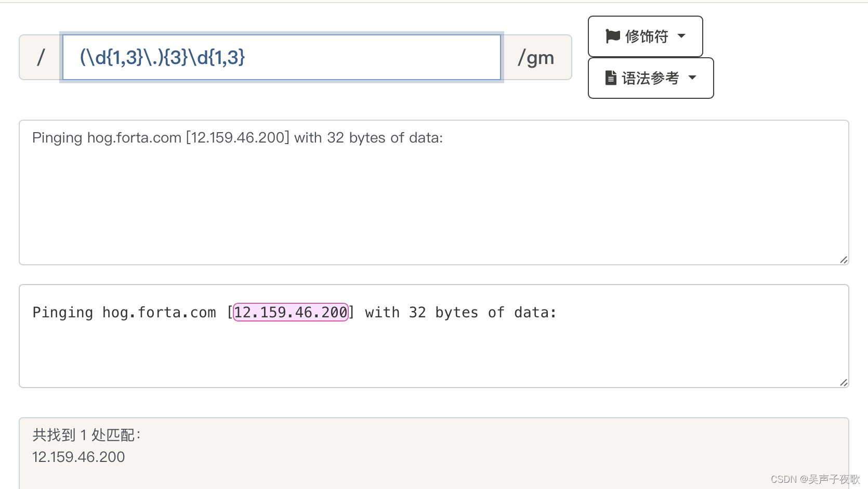
Task: Click the highlighted match 12.159.46.200
Action: tap(291, 312)
